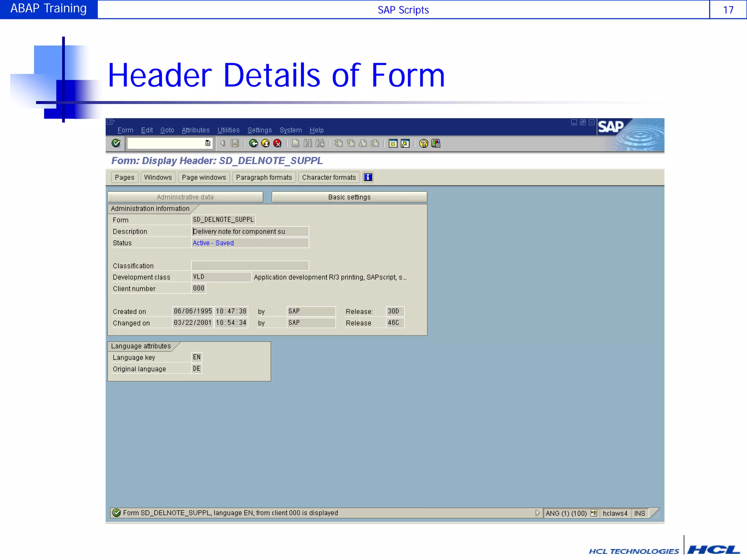This screenshot has width=747, height=560.
Task: Click the blue information icon button
Action: coord(368,177)
